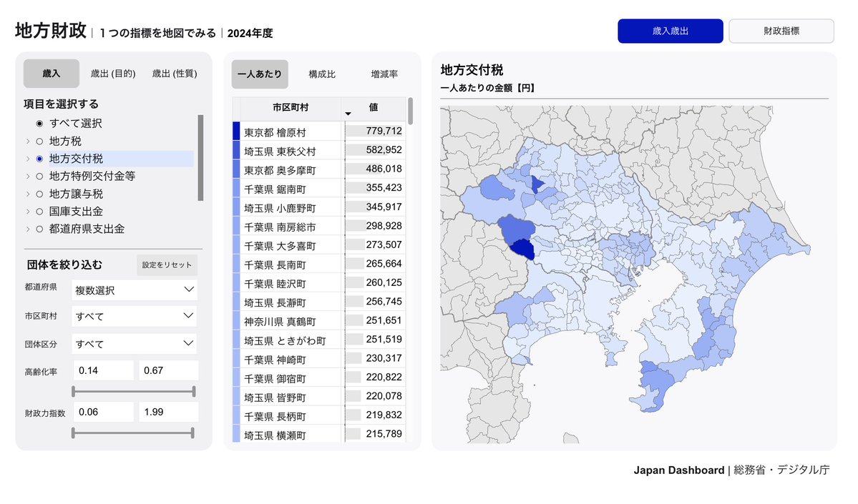Click the 高齢化率 maximum field 0.67
The image size is (858, 504).
pyautogui.click(x=169, y=370)
